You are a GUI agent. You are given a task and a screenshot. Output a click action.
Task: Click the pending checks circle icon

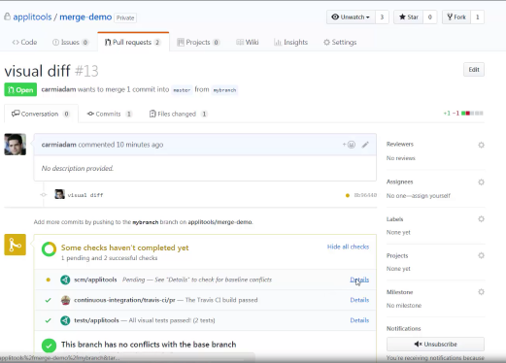click(49, 249)
